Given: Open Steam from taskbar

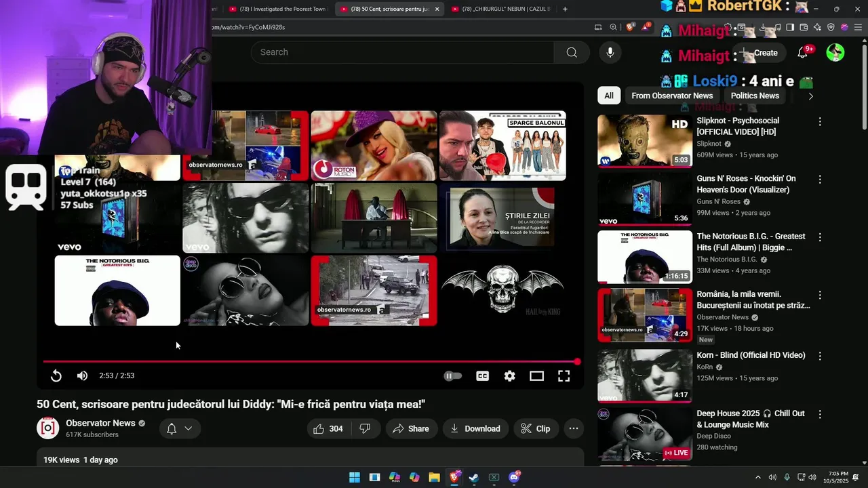Looking at the screenshot, I should (474, 477).
